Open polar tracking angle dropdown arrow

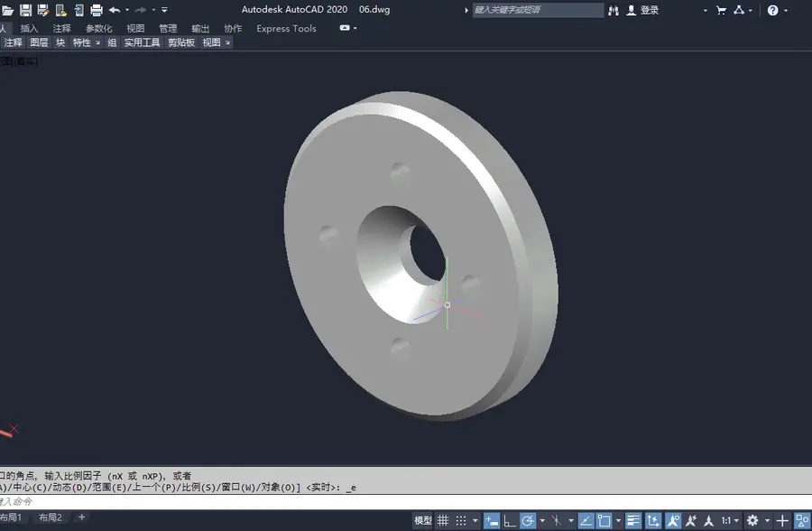(542, 521)
